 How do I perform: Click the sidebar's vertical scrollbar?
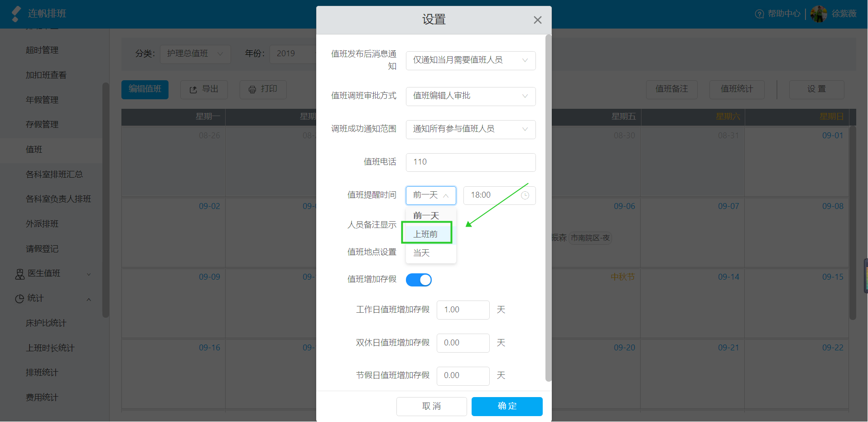coord(106,199)
